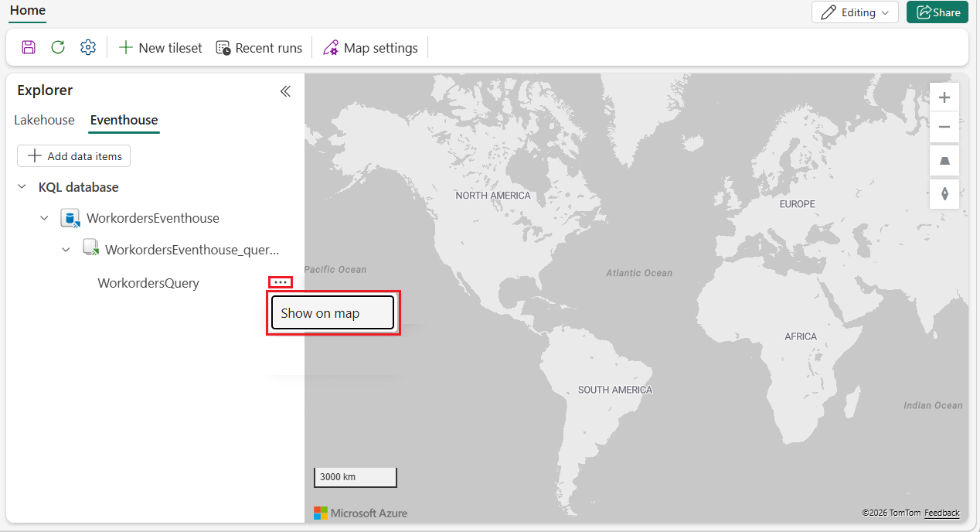
Task: Refresh the map data
Action: point(57,47)
